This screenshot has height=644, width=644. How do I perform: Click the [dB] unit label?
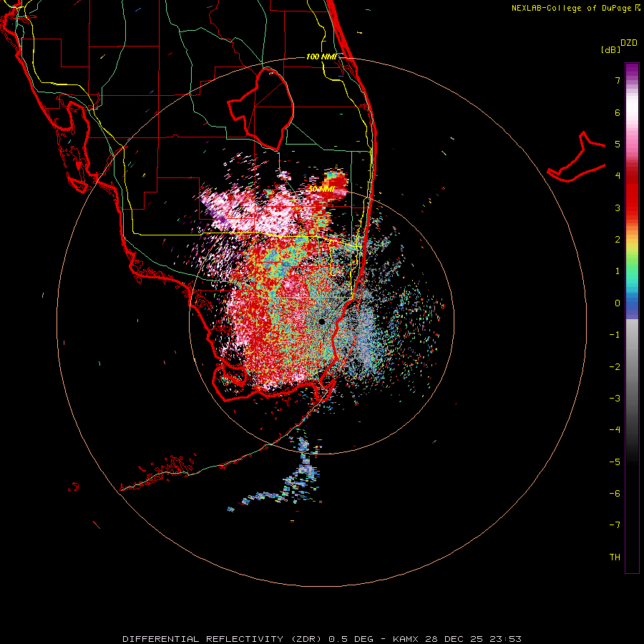(x=611, y=49)
